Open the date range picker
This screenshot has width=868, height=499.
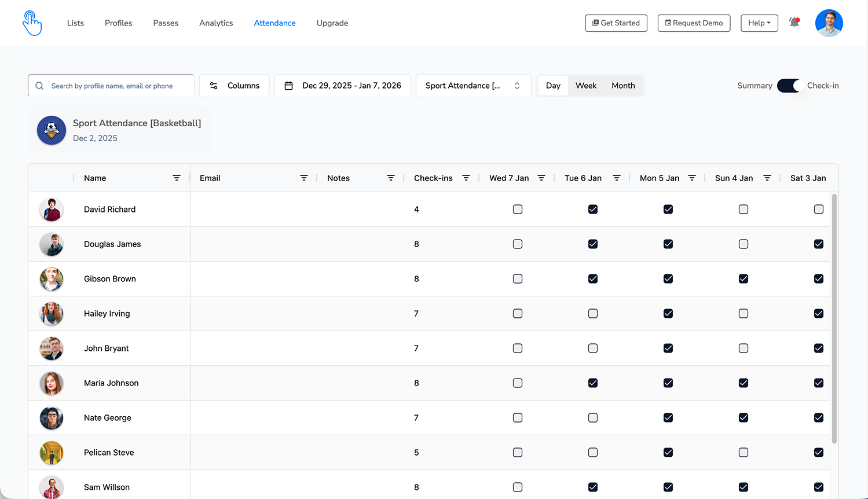point(343,86)
